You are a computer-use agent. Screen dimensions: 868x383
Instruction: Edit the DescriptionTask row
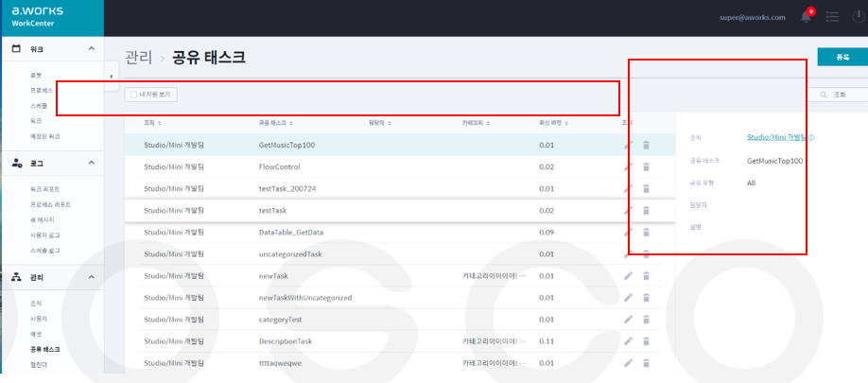click(628, 341)
